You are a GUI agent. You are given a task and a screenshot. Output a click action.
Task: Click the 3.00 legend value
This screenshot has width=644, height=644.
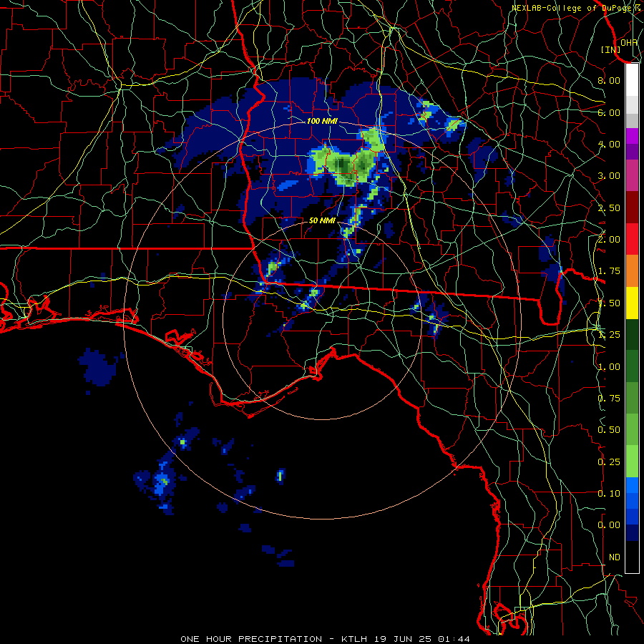609,176
